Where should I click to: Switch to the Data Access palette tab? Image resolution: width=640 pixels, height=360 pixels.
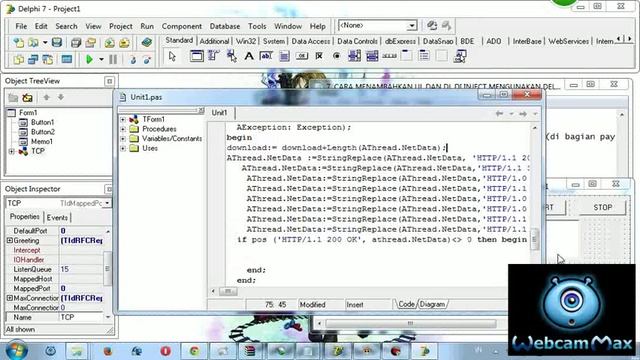pos(311,41)
